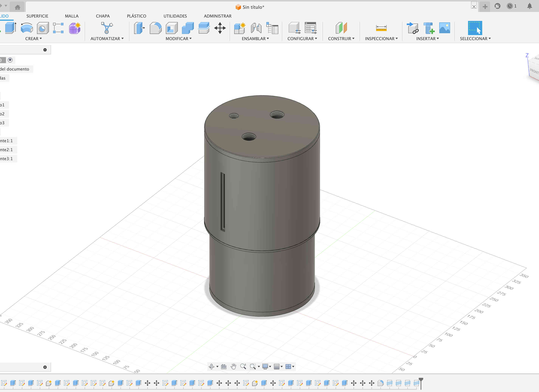Click the Insert McMaster-Carr bolt icon
This screenshot has height=392, width=539.
click(x=429, y=28)
